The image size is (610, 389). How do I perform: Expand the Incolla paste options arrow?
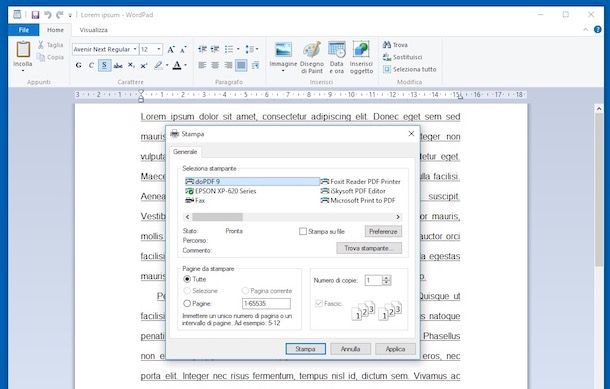pyautogui.click(x=23, y=71)
